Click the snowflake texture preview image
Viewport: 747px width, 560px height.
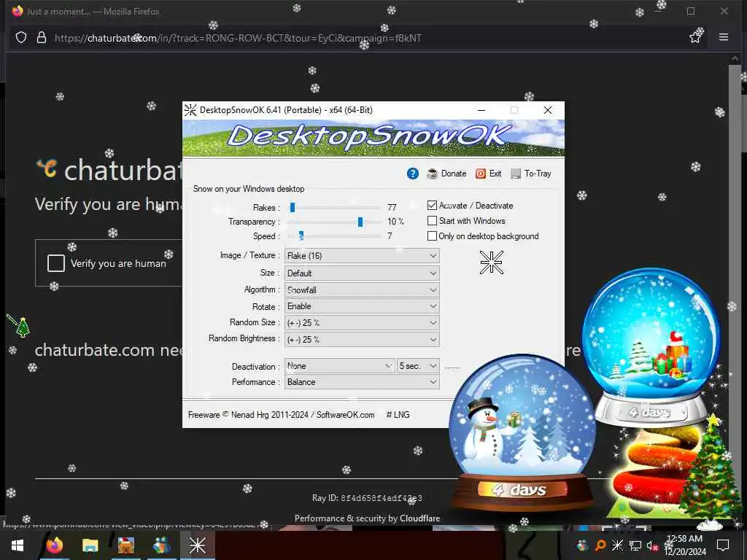pos(491,262)
